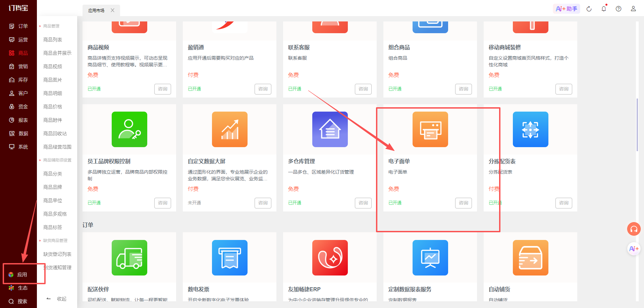Click 咨询 on the 商品视频 card
Viewport: 644px width, 308px height.
pos(163,89)
